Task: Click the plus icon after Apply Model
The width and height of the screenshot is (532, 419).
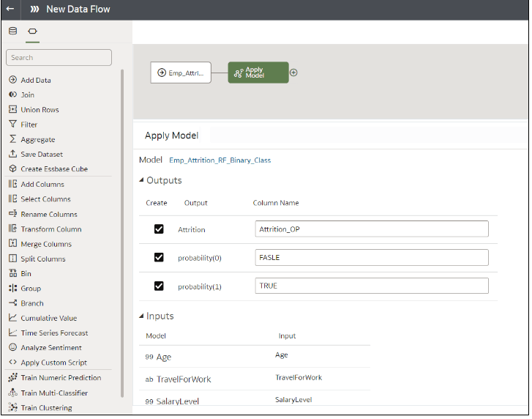Action: (294, 73)
